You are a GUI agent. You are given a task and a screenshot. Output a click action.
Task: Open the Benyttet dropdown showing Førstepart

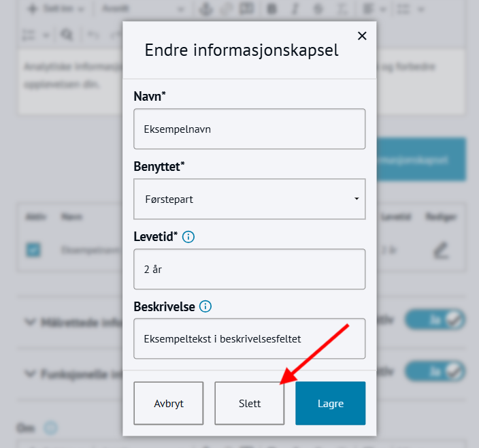point(250,199)
